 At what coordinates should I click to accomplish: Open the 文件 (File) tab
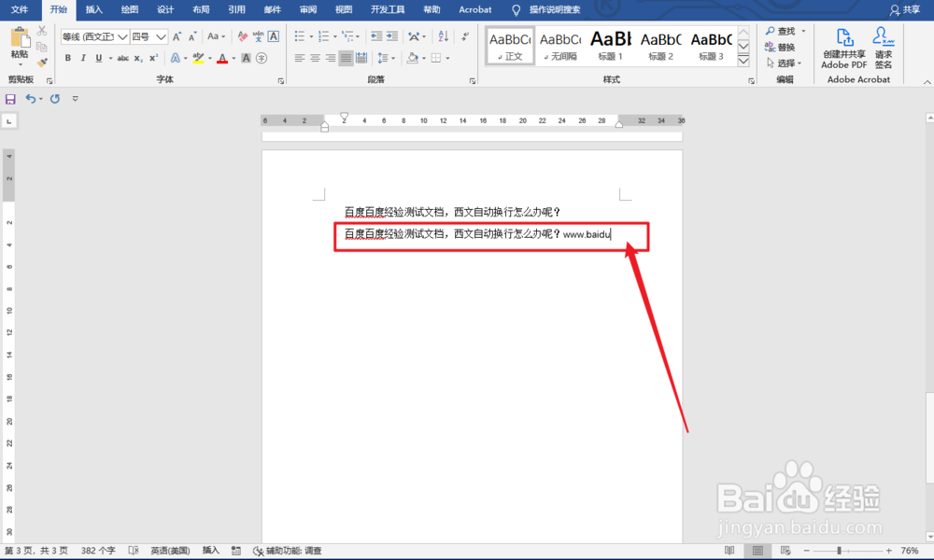pyautogui.click(x=20, y=9)
